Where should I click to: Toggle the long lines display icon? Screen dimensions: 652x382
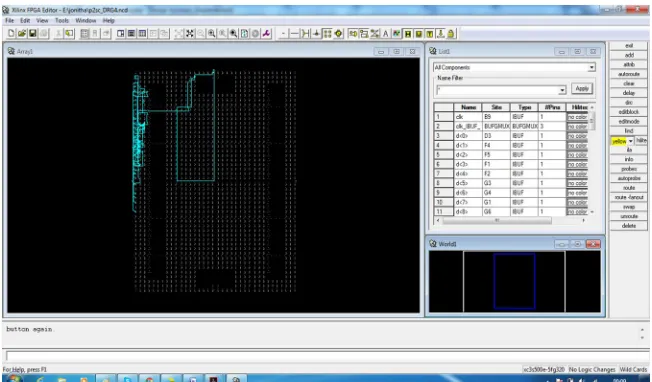(294, 34)
